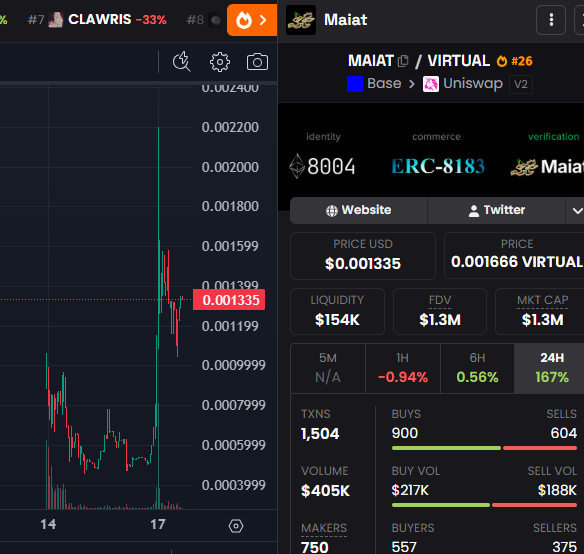Select the 6H timeframe tab
The image size is (584, 554).
[x=477, y=368]
